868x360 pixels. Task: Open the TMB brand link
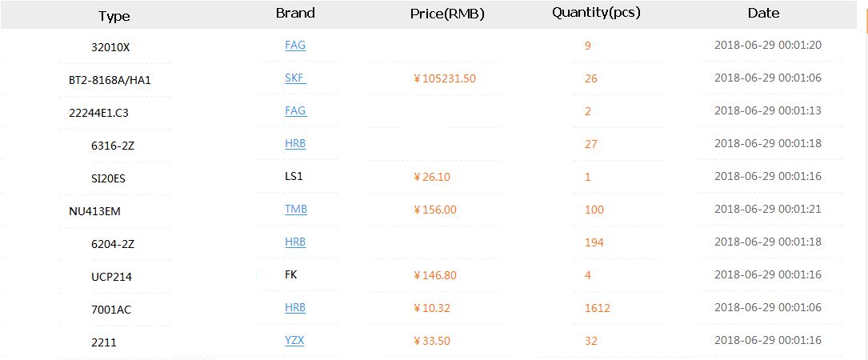[x=295, y=210]
